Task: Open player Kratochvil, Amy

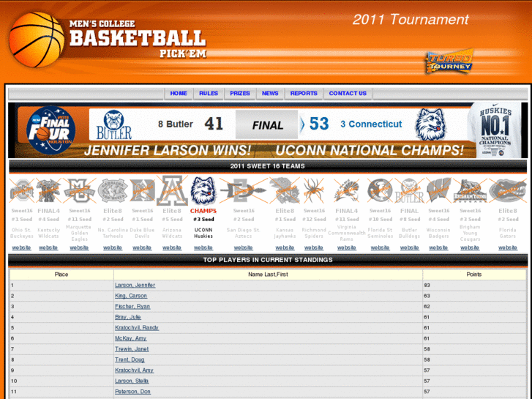Action: click(x=134, y=370)
